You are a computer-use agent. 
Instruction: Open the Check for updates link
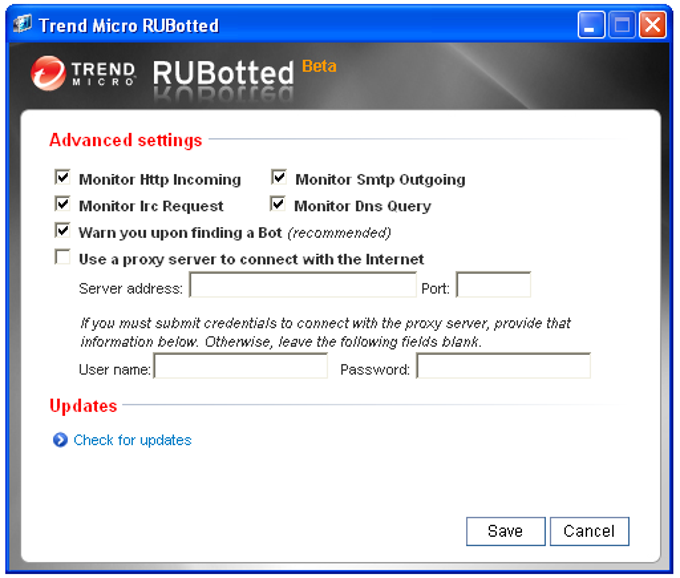132,440
